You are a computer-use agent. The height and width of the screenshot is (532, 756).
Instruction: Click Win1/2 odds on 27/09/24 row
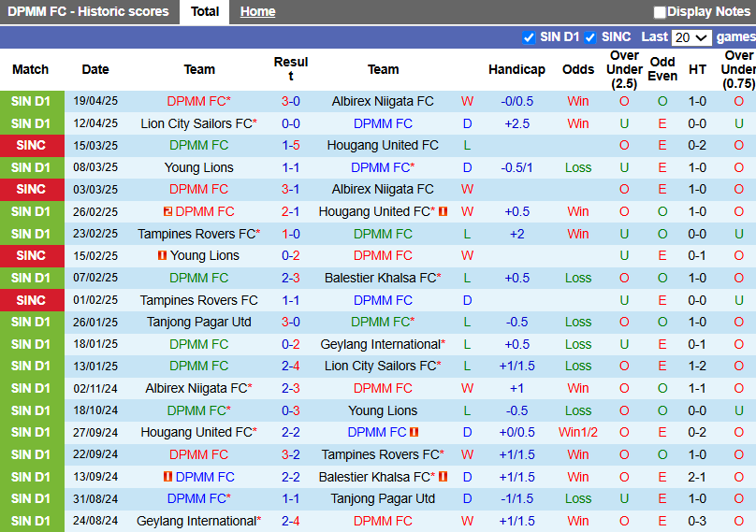(x=578, y=432)
